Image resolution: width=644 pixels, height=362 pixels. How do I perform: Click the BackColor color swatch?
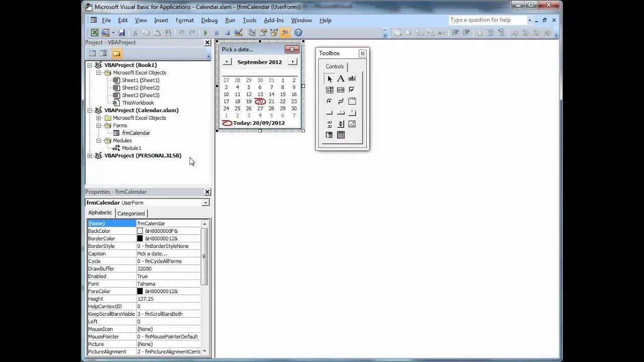click(140, 231)
